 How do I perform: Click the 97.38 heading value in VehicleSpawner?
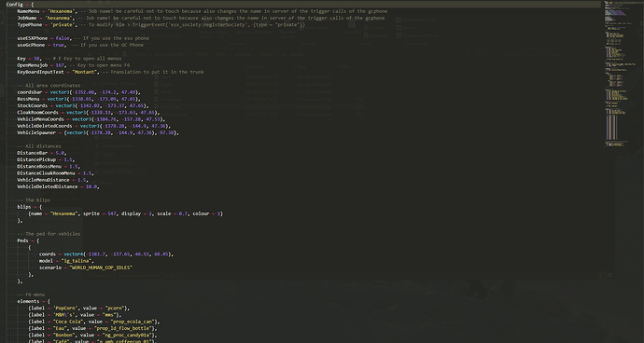pyautogui.click(x=167, y=133)
